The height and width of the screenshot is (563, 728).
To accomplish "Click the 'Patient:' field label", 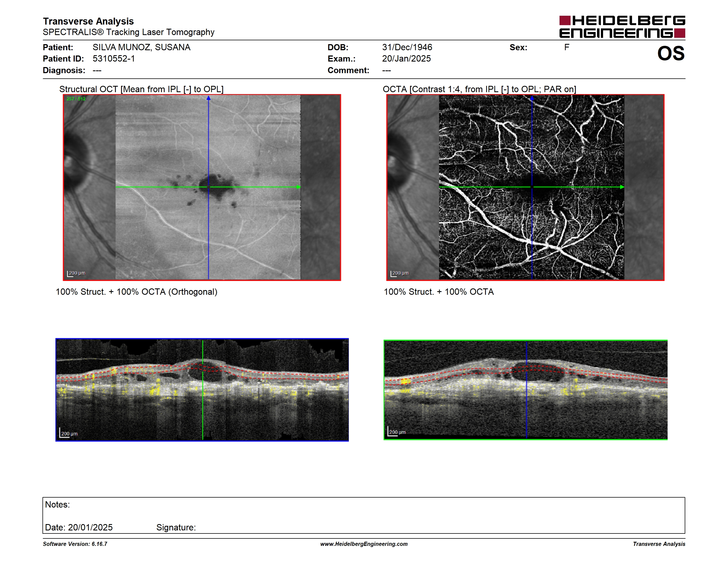I will point(58,47).
